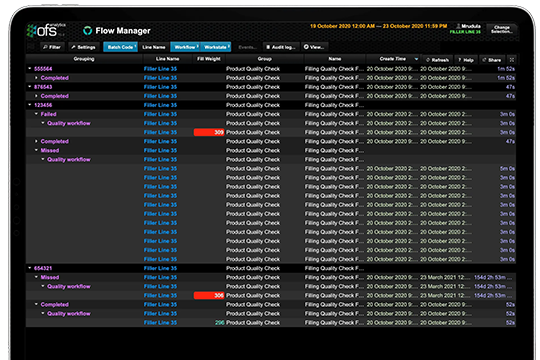Click Product Quality Check in 123456 row

(x=253, y=105)
